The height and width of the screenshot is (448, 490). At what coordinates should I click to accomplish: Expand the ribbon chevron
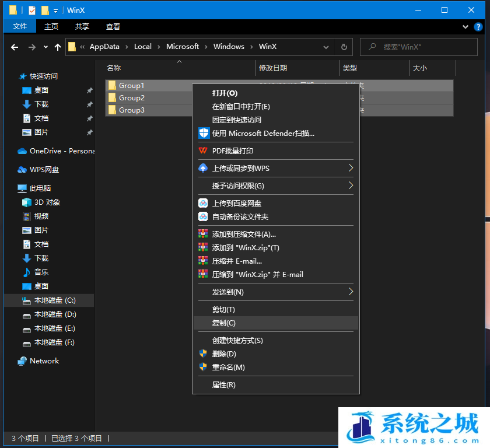(466, 27)
